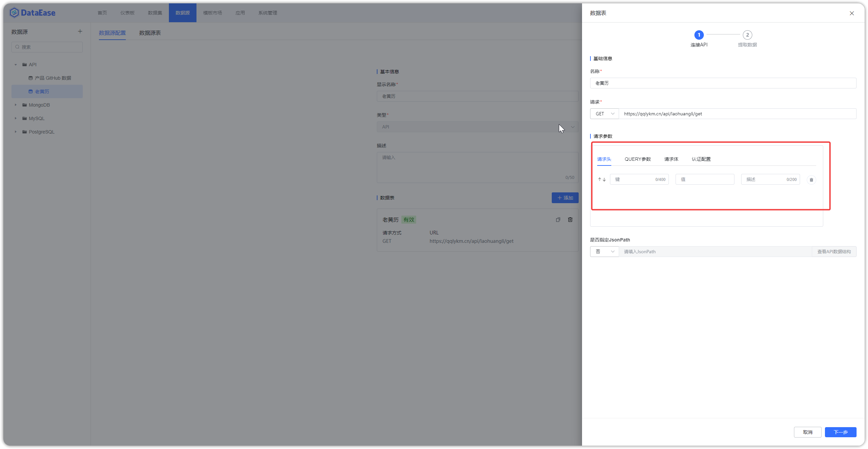868x449 pixels.
Task: Move the request header row with the down arrow
Action: 604,179
